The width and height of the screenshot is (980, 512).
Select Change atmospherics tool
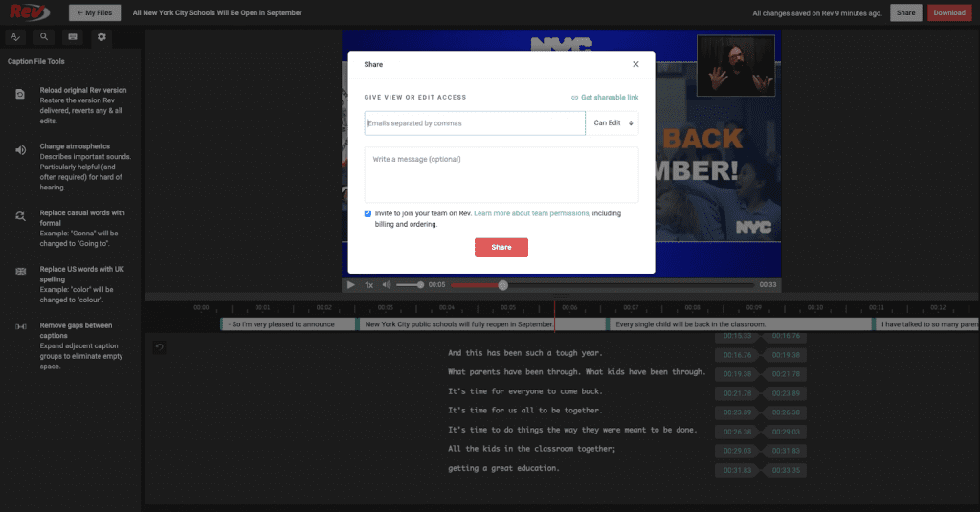(75, 146)
